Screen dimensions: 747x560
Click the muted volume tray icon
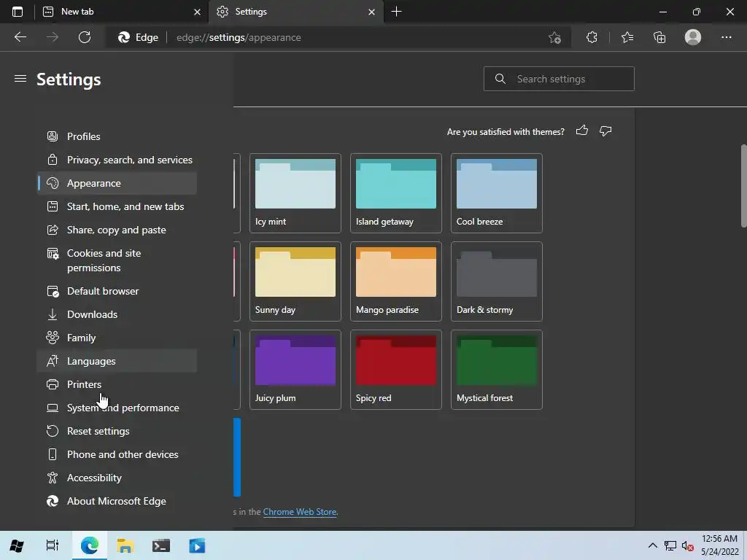687,545
